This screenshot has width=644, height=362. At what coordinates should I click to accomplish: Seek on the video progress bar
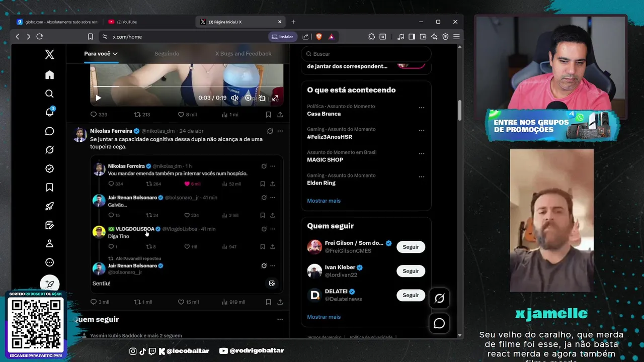(x=187, y=87)
